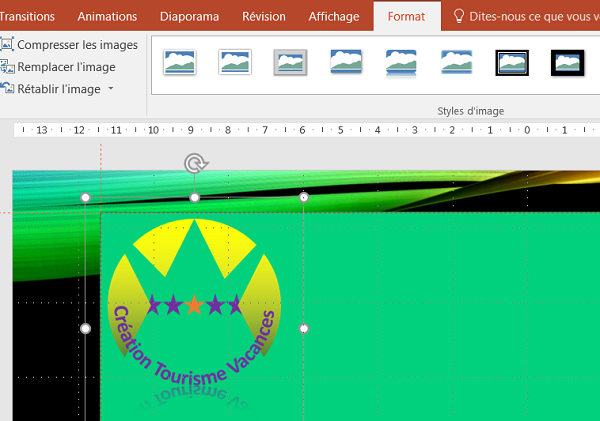Click the left-middle resize handle of the image
The height and width of the screenshot is (421, 600).
pyautogui.click(x=85, y=328)
